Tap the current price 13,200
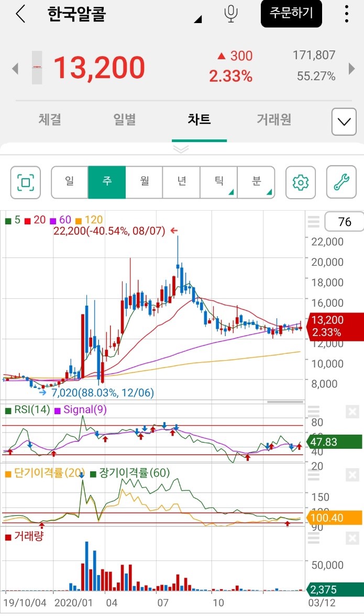Image resolution: width=364 pixels, height=616 pixels. click(99, 68)
